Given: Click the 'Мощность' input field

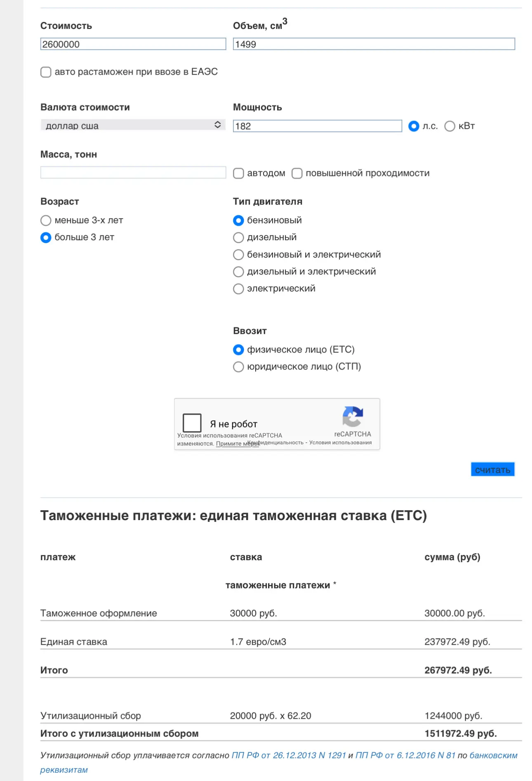Looking at the screenshot, I should tap(317, 126).
